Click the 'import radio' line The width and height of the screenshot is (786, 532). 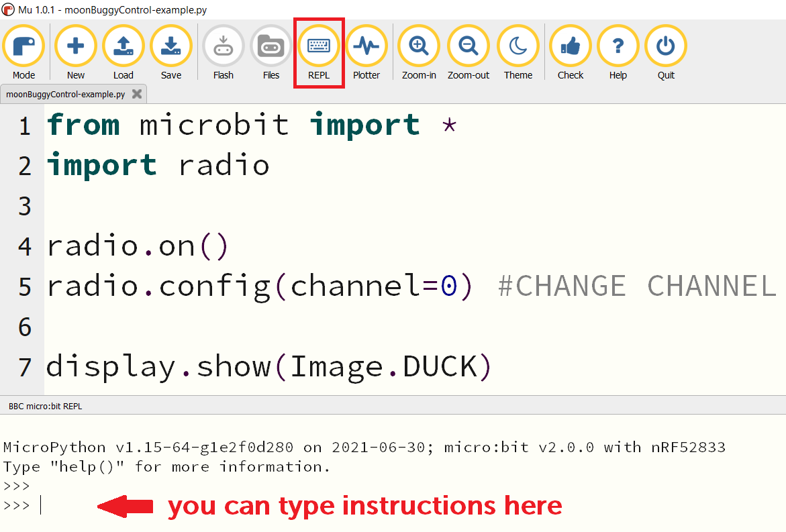(158, 165)
